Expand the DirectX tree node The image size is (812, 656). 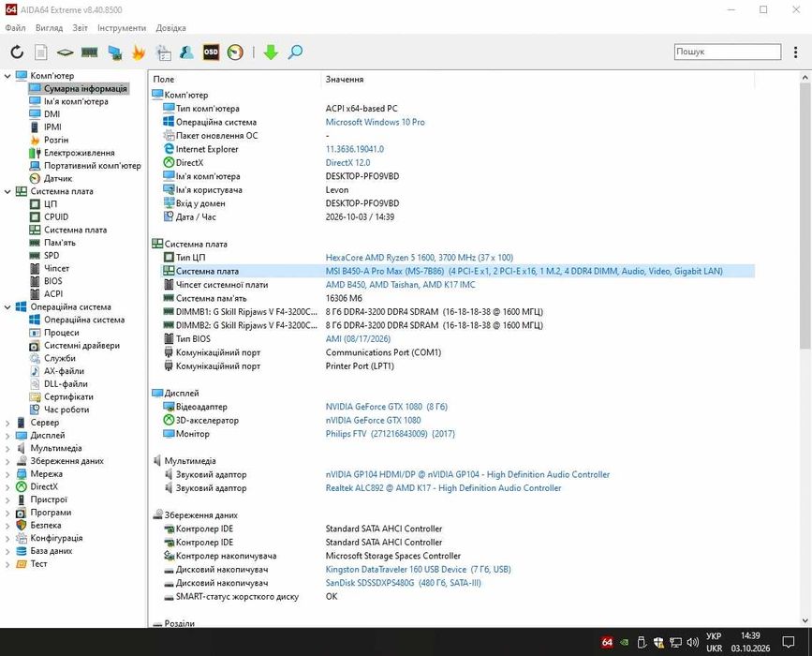[7, 487]
